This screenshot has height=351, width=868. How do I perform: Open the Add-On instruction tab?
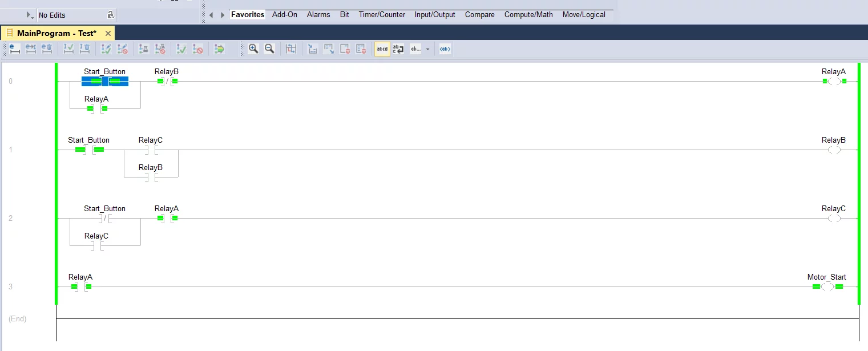(x=285, y=15)
